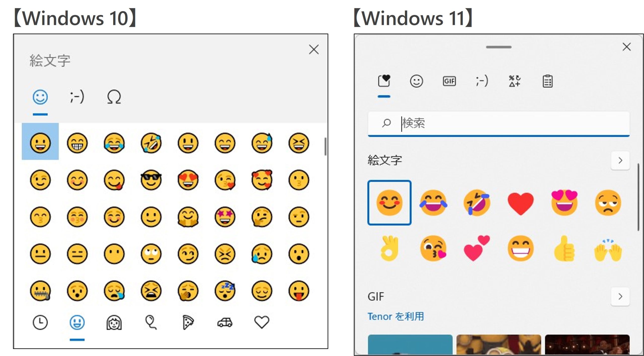Open the favorites heart tab in Windows 11 panel
This screenshot has height=356, width=644.
[384, 81]
